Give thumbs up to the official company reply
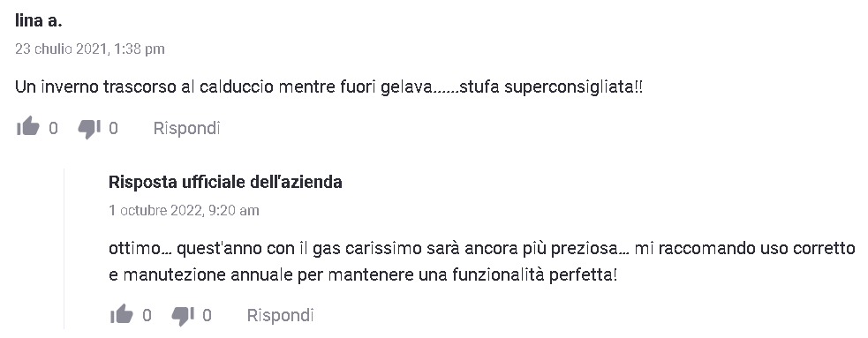The width and height of the screenshot is (868, 338). click(x=121, y=315)
